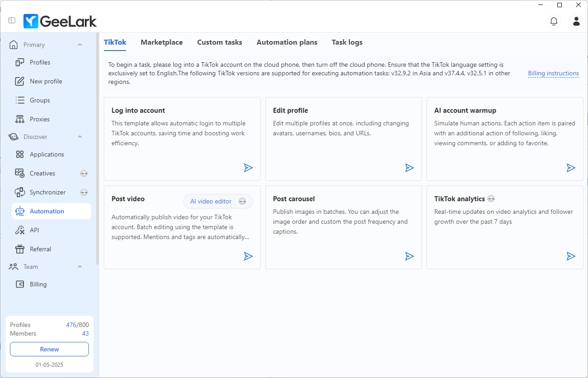The image size is (588, 378).
Task: Collapse the sidebar using the panel toggle icon
Action: (x=12, y=21)
